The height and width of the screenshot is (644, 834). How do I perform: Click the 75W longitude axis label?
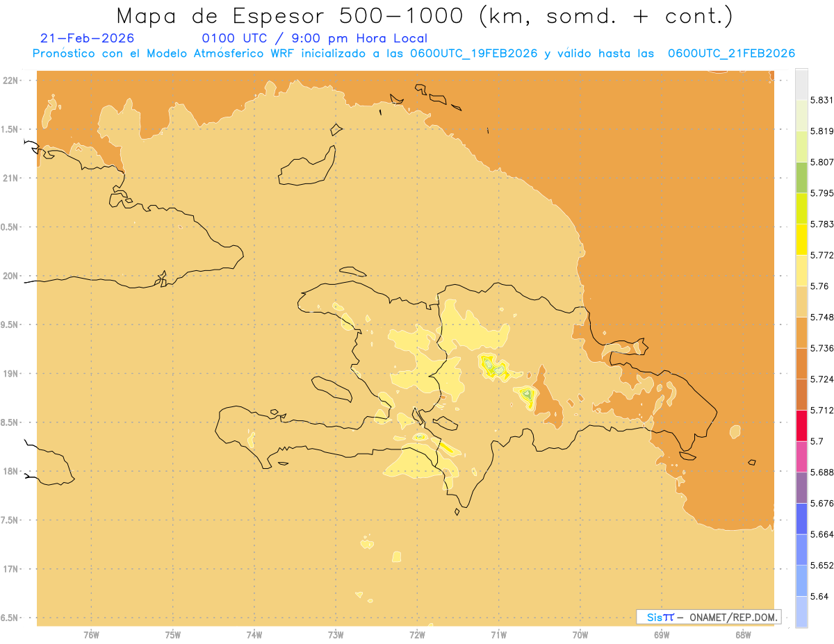(x=173, y=634)
